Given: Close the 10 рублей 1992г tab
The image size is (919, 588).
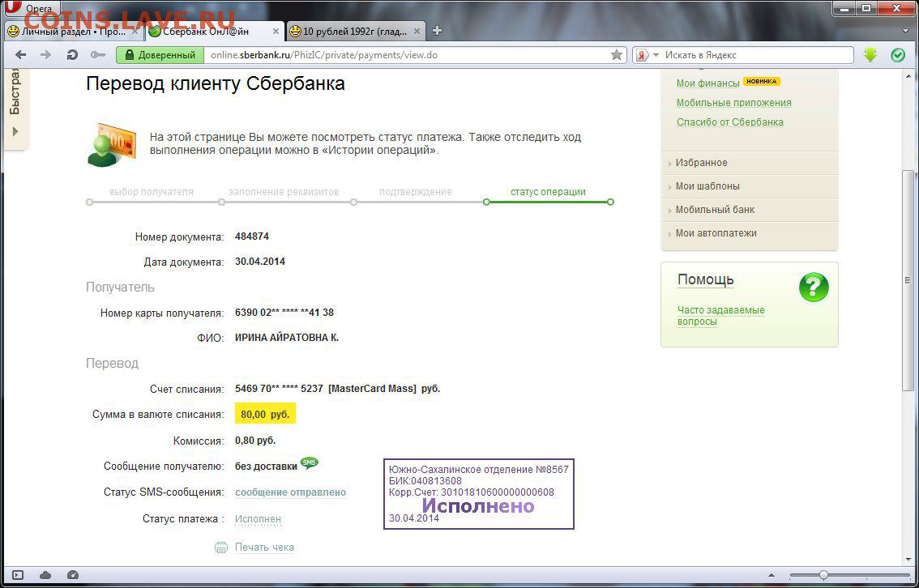Looking at the screenshot, I should point(417,31).
